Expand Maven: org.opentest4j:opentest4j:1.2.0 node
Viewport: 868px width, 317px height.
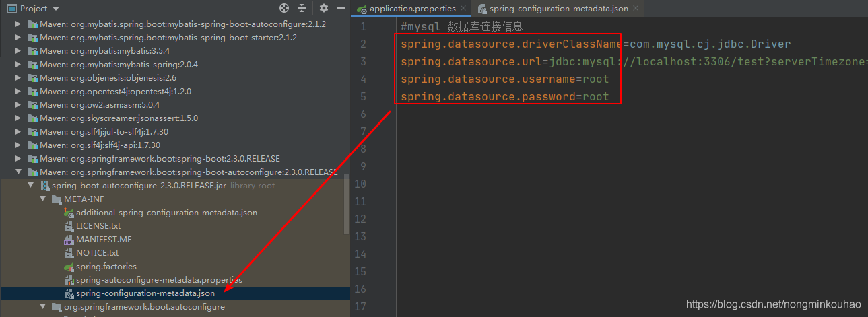(18, 91)
